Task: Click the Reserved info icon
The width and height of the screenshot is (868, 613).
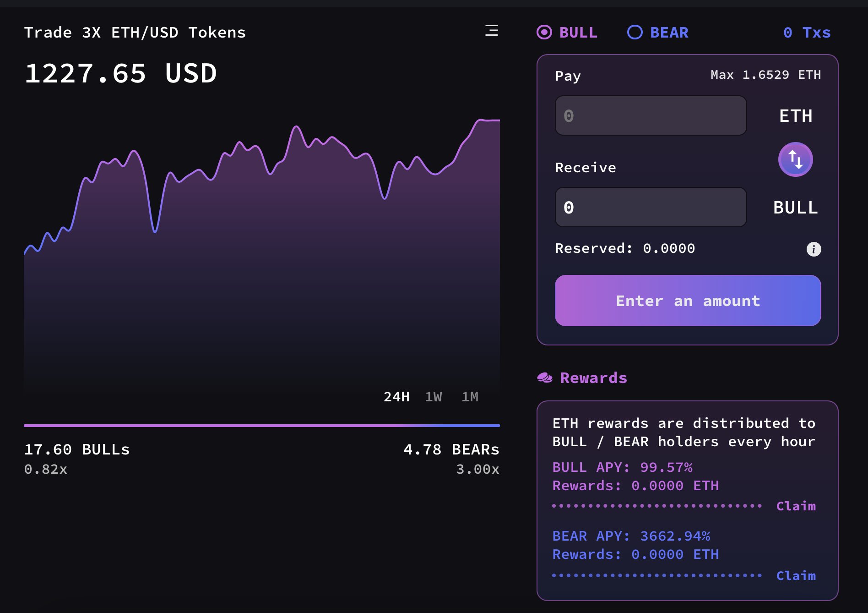Action: click(x=813, y=249)
